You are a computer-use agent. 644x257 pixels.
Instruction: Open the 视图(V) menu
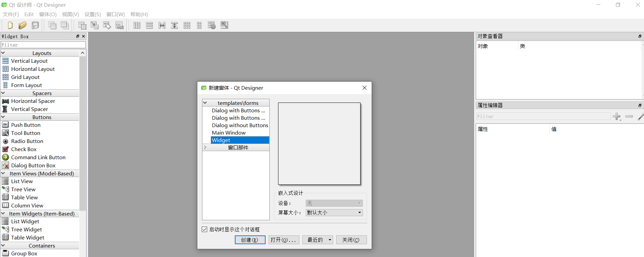(70, 14)
